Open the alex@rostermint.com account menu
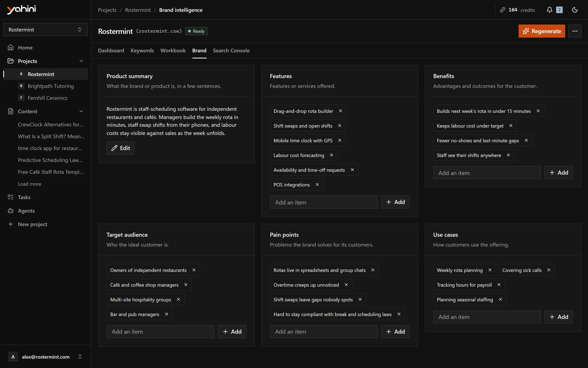The height and width of the screenshot is (368, 588). (x=46, y=357)
